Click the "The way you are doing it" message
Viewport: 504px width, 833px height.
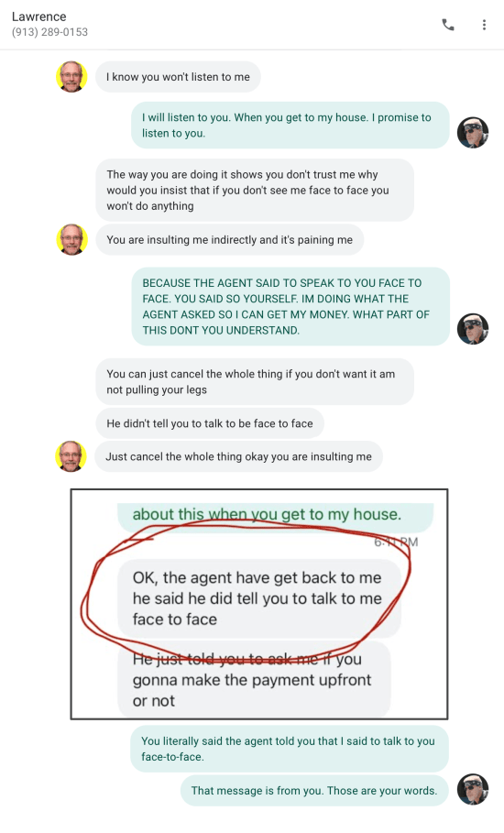click(255, 191)
